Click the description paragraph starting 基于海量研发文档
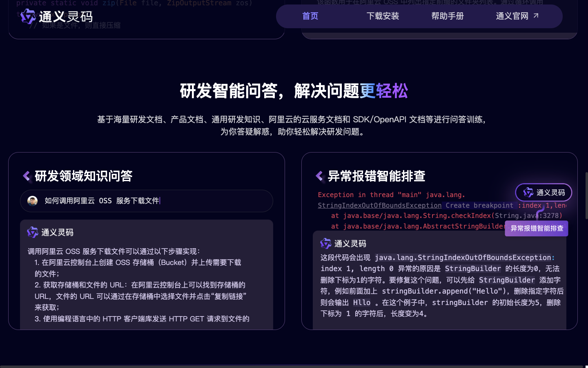The height and width of the screenshot is (368, 588). (292, 125)
